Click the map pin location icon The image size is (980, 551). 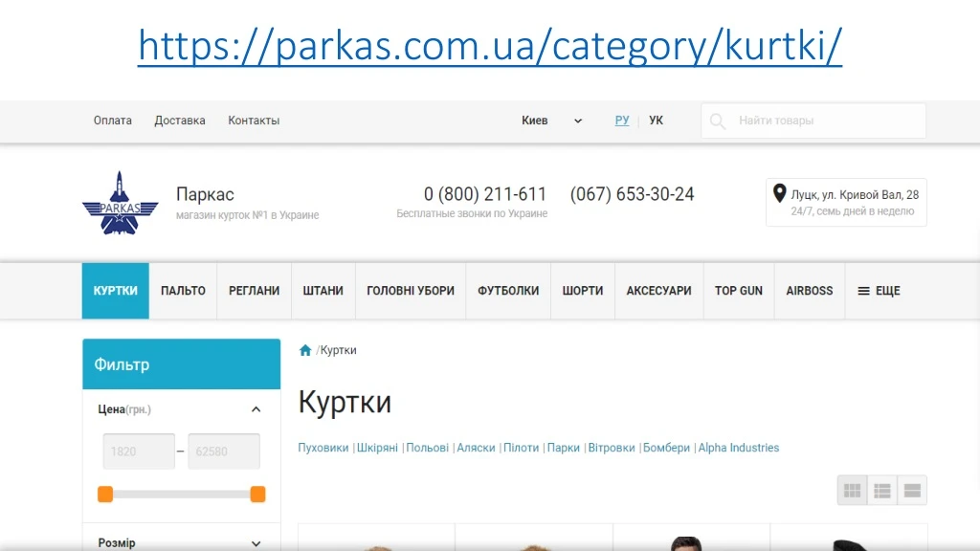point(779,193)
